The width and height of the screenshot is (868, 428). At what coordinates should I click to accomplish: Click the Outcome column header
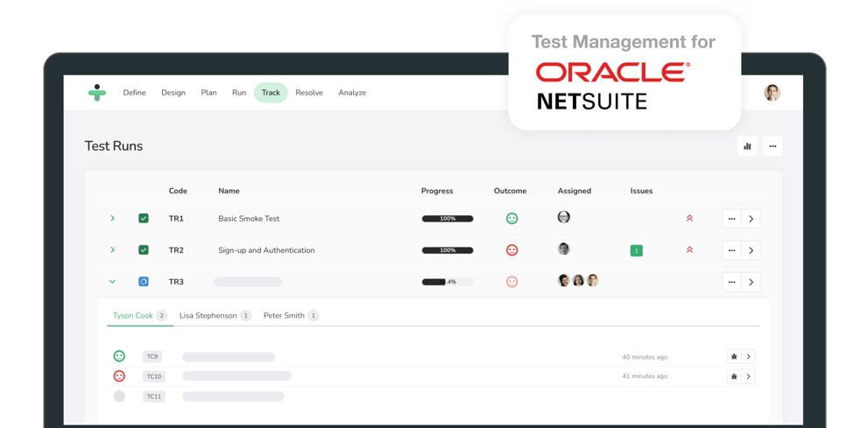(511, 191)
